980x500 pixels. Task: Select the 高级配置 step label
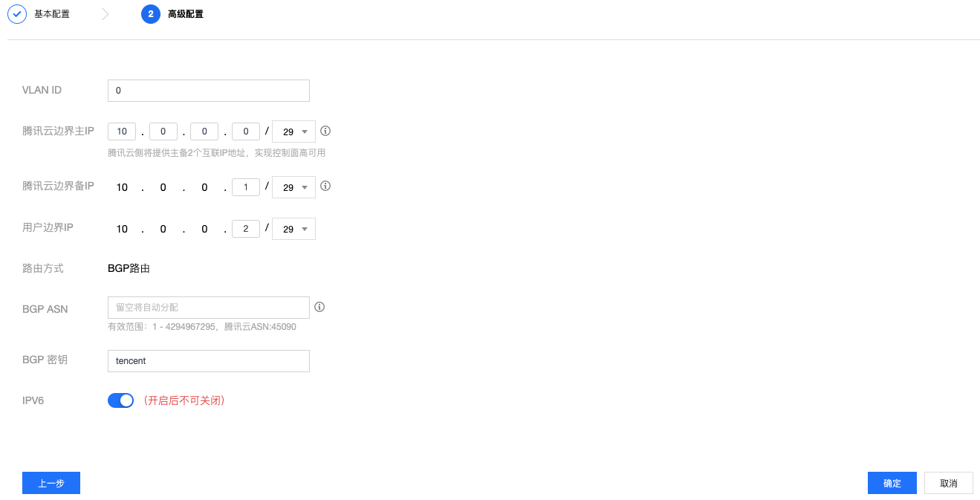click(186, 14)
